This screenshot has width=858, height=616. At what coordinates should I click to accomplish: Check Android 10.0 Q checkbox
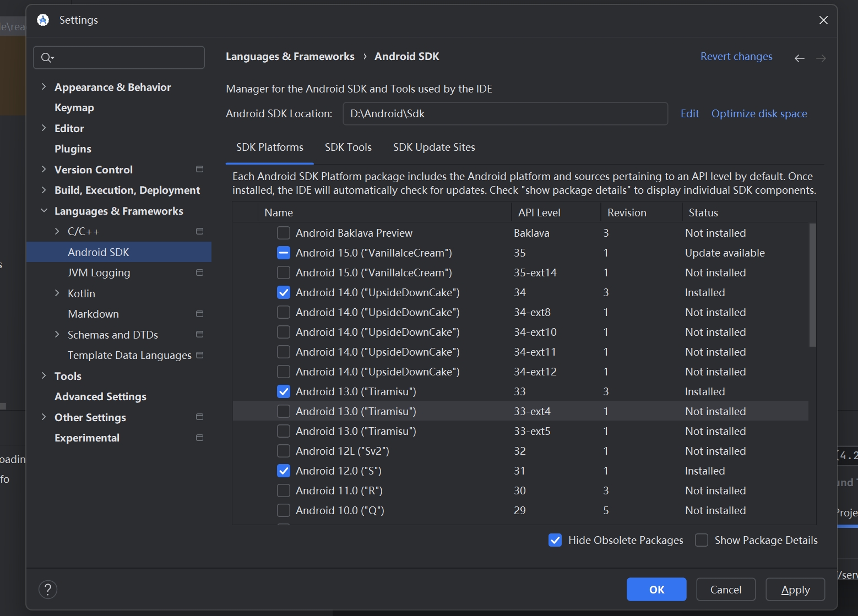284,510
